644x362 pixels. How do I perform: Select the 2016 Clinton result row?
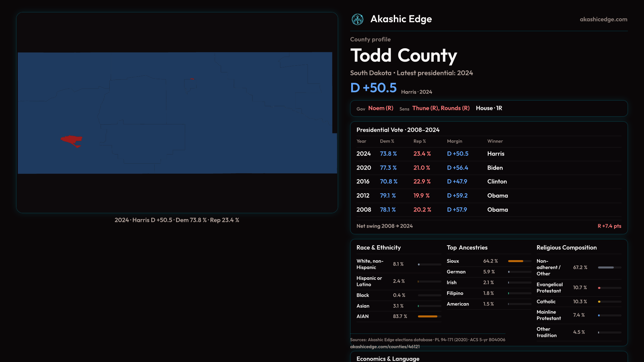point(488,182)
